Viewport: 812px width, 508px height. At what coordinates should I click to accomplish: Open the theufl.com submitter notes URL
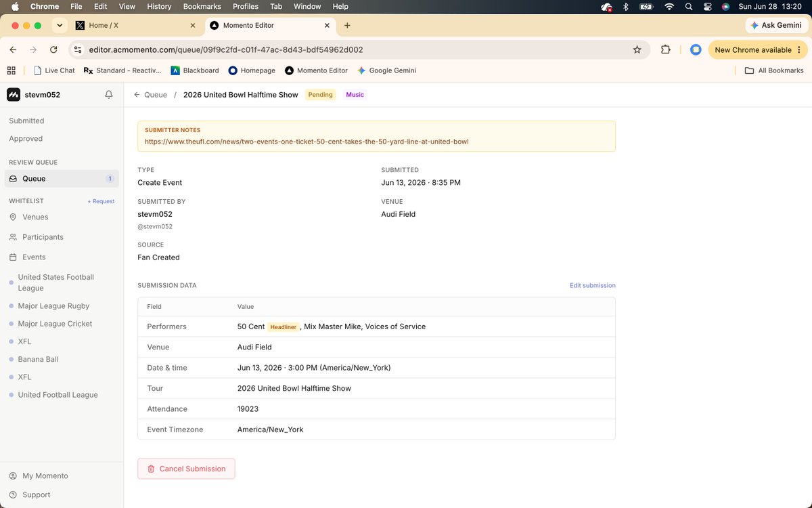pyautogui.click(x=307, y=142)
